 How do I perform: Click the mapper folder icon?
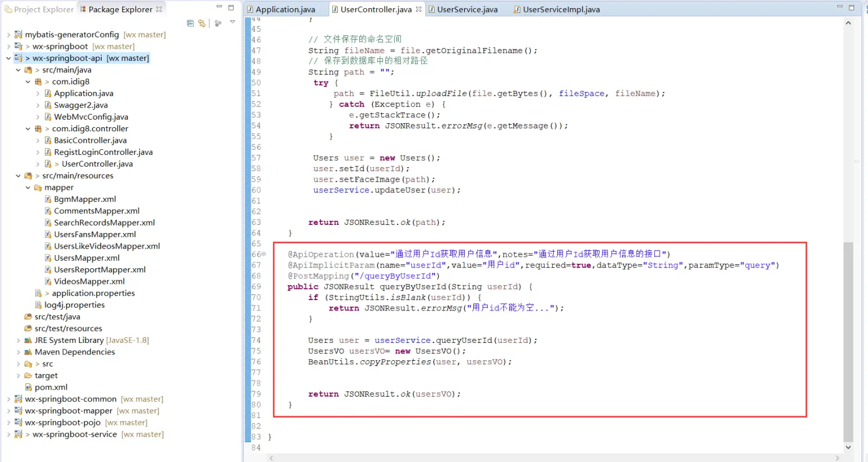pos(38,187)
